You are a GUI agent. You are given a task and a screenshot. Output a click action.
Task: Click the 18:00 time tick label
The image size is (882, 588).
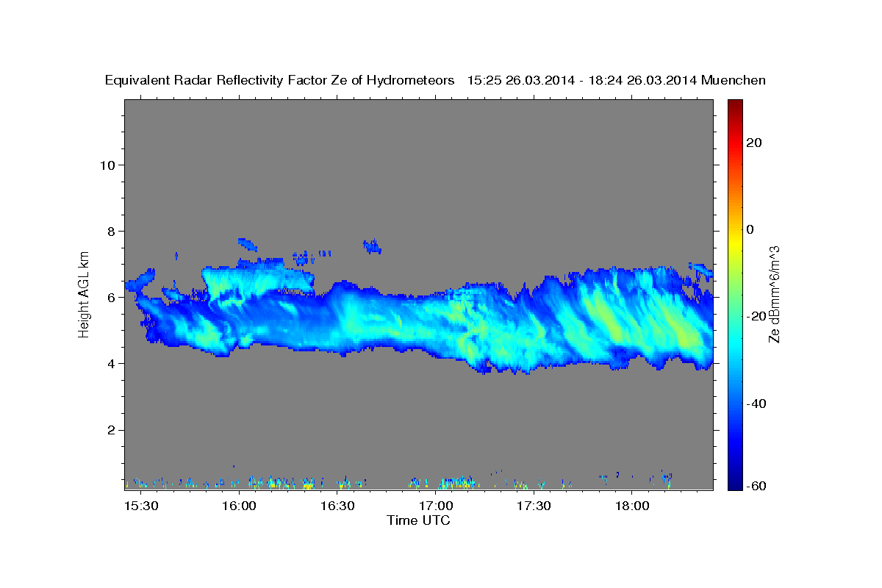(x=632, y=506)
